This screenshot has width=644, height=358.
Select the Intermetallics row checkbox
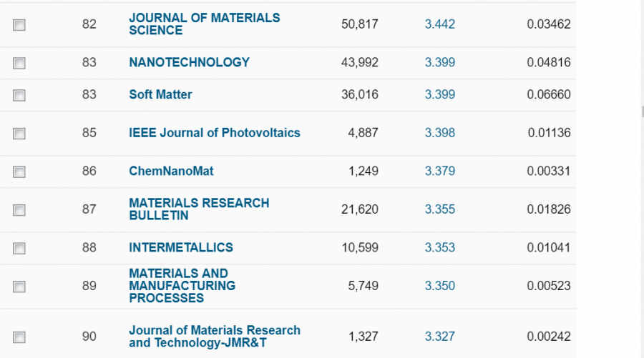pyautogui.click(x=19, y=249)
